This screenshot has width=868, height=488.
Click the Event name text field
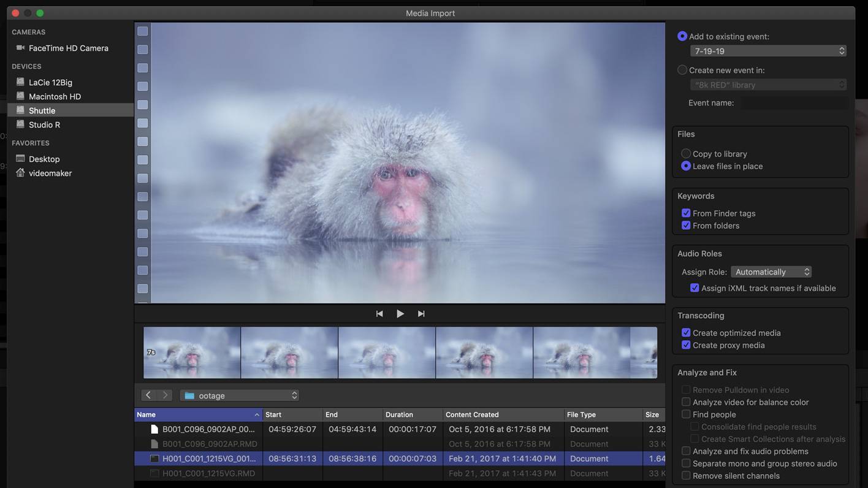click(794, 103)
